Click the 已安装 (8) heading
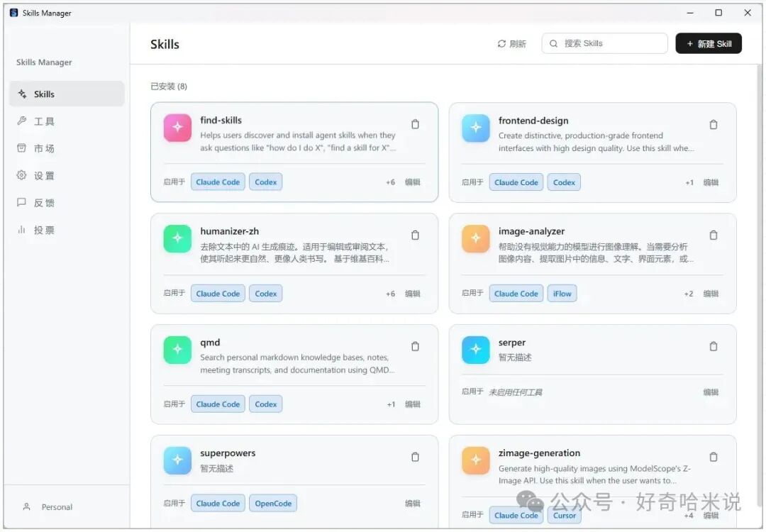The height and width of the screenshot is (532, 766). pyautogui.click(x=169, y=87)
